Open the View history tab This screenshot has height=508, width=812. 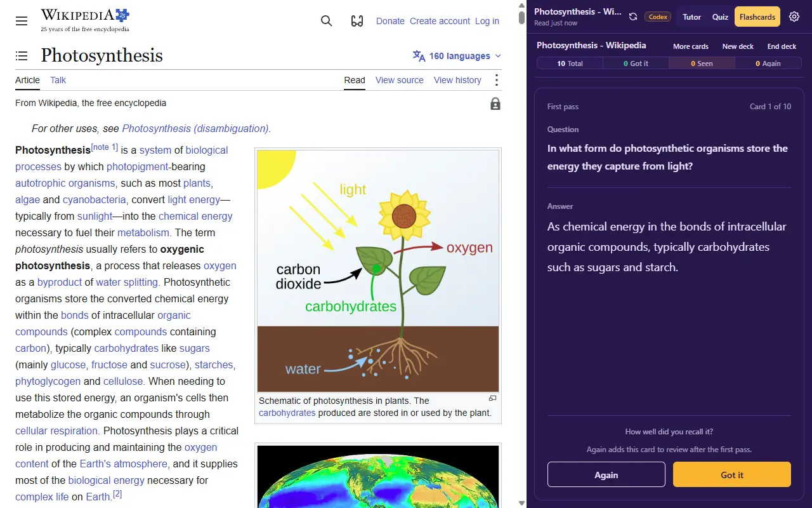(457, 80)
